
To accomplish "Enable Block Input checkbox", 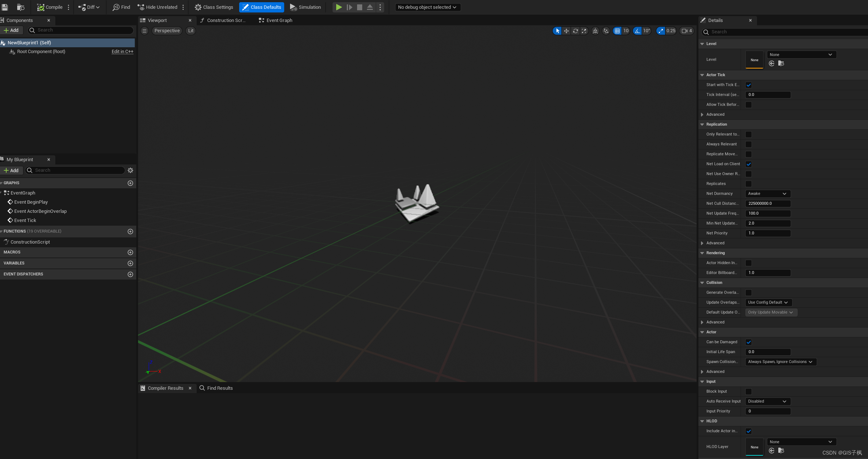I will [749, 392].
